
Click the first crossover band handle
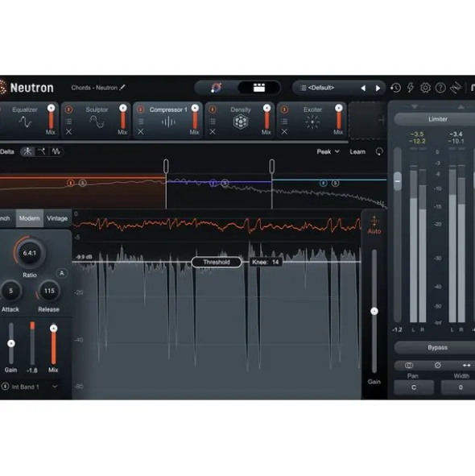166,167
